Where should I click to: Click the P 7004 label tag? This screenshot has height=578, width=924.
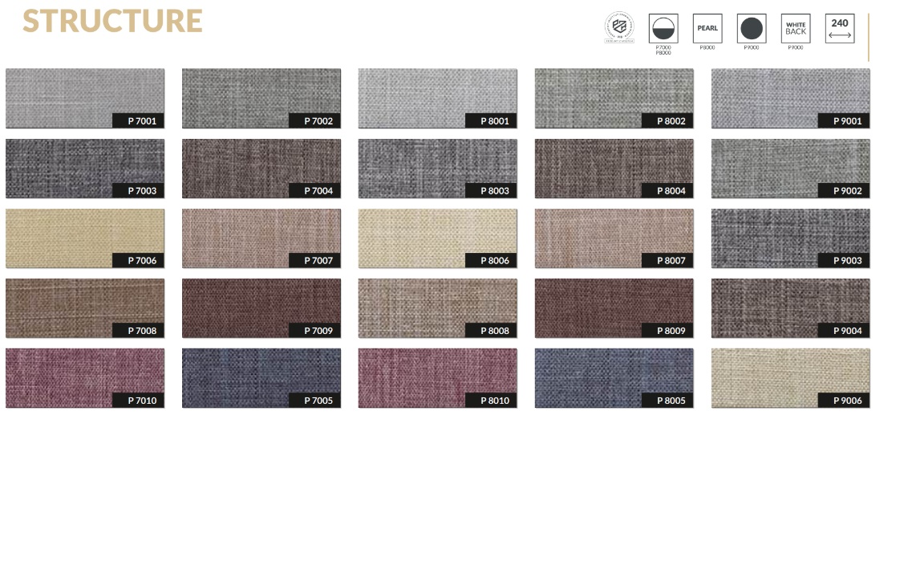tap(315, 191)
